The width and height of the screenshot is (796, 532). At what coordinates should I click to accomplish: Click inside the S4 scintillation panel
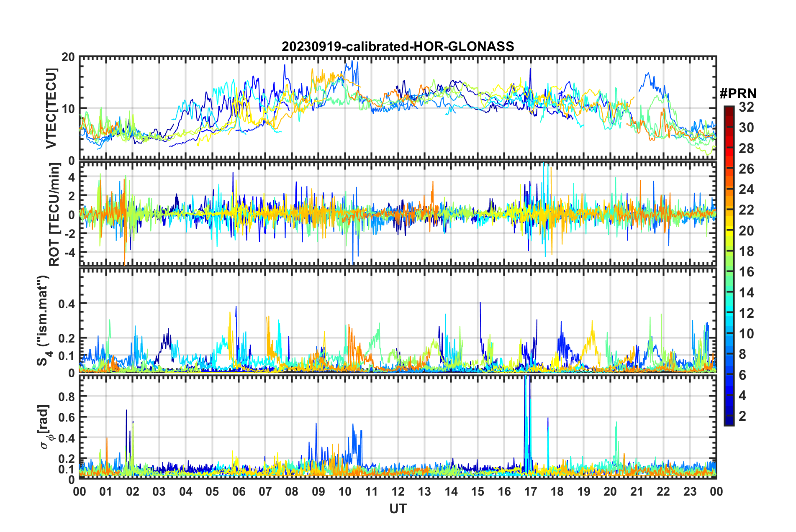coord(398,320)
